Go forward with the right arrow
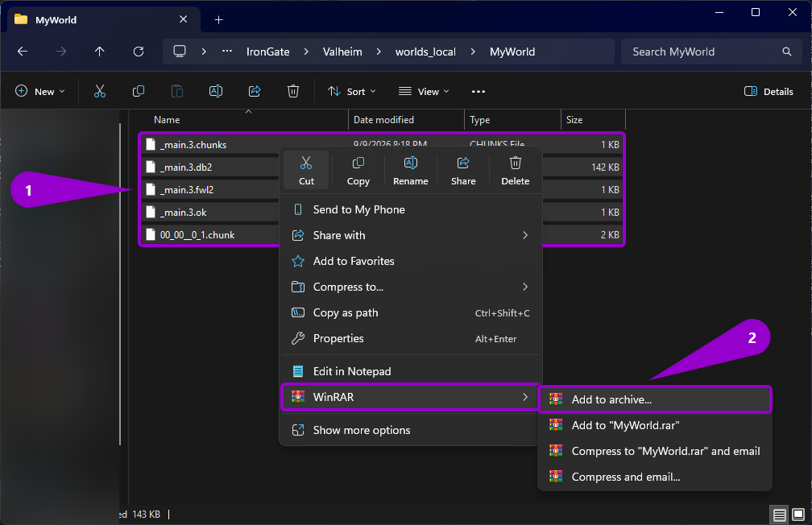The width and height of the screenshot is (812, 525). tap(61, 52)
